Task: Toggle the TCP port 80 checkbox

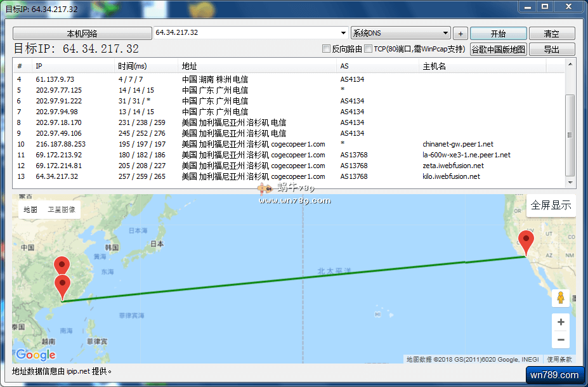Action: [x=369, y=49]
